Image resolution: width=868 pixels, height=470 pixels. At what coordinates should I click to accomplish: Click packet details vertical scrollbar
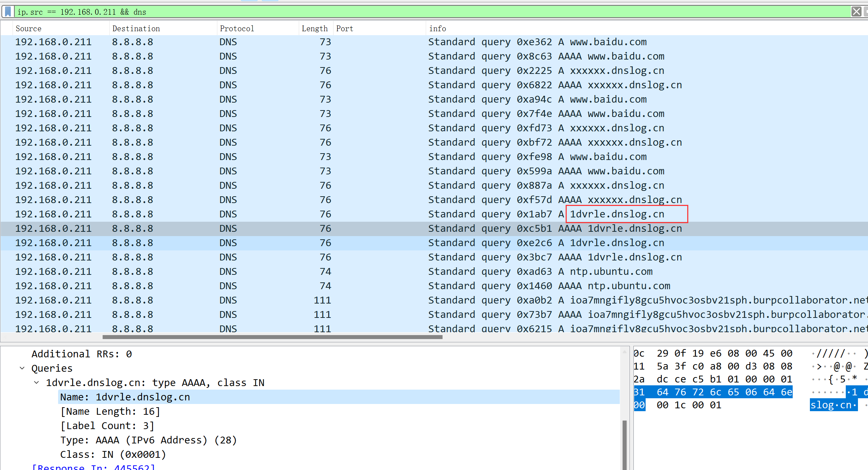624,445
